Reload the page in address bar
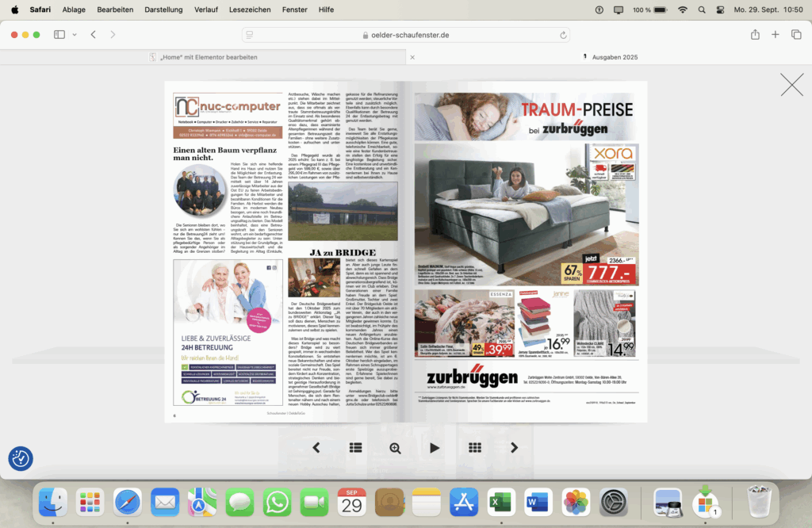This screenshot has width=812, height=528. pyautogui.click(x=563, y=35)
